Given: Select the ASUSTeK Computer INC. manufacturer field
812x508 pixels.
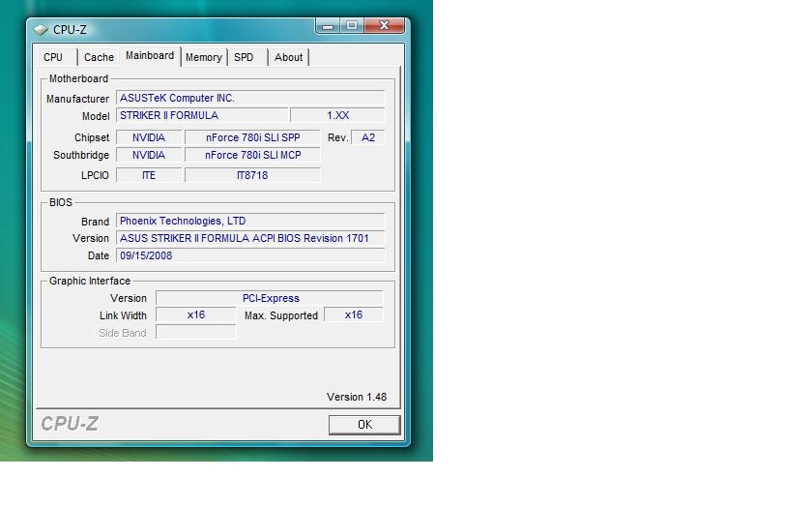Looking at the screenshot, I should (250, 98).
